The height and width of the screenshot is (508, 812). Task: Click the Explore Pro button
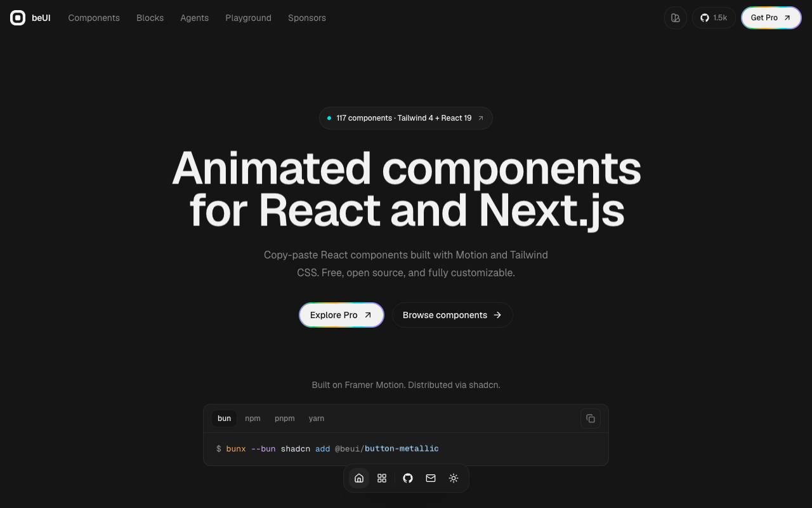(x=341, y=315)
